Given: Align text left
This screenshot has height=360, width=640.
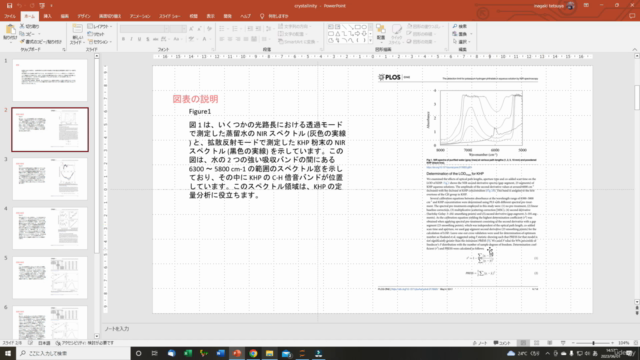Looking at the screenshot, I should point(222,39).
